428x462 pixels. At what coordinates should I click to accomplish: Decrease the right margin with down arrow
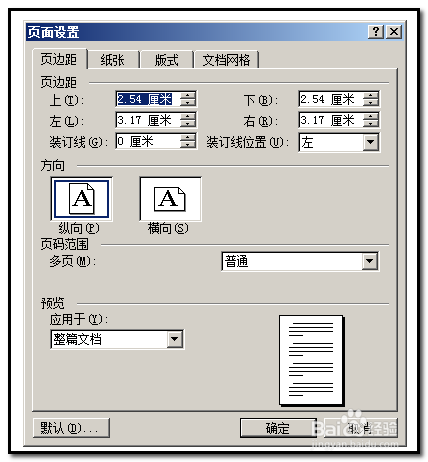pos(371,124)
